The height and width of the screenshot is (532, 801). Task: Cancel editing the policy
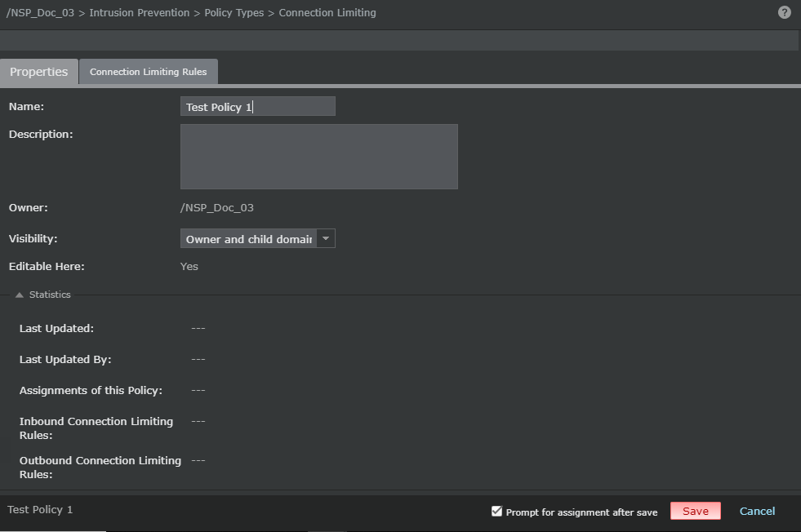[757, 511]
